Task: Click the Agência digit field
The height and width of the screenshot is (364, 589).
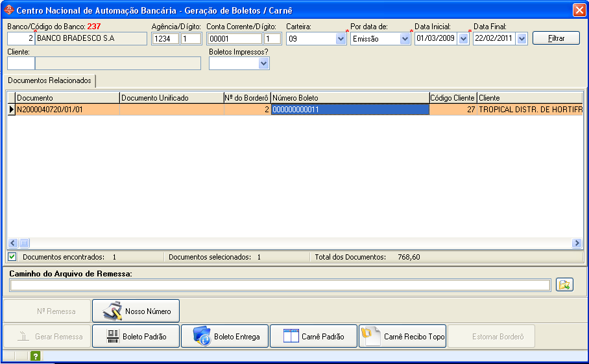Action: coord(191,39)
